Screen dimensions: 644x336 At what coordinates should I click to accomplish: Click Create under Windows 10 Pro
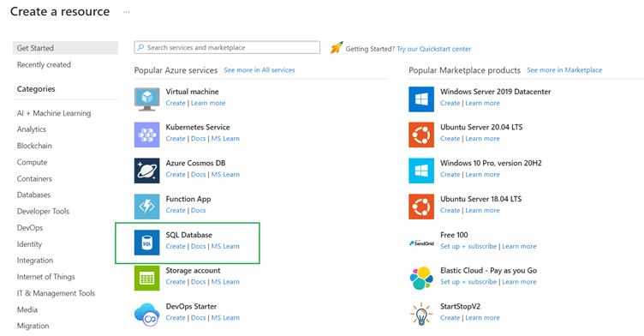[x=450, y=174]
